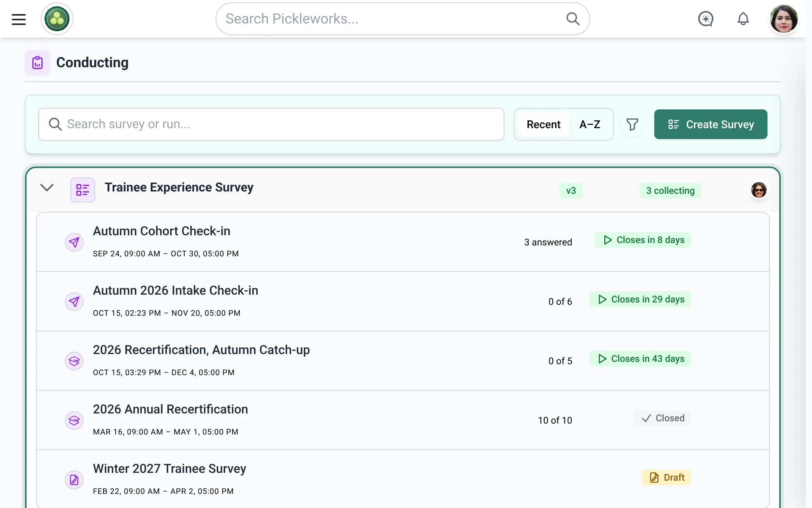Screen dimensions: 812x508
Task: Open the notifications bell
Action: [x=743, y=19]
